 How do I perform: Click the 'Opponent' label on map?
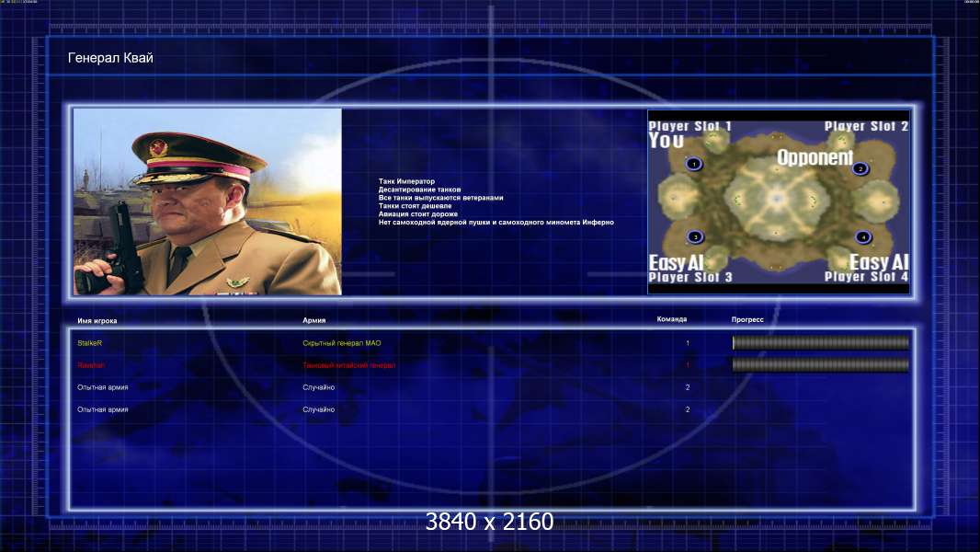815,157
